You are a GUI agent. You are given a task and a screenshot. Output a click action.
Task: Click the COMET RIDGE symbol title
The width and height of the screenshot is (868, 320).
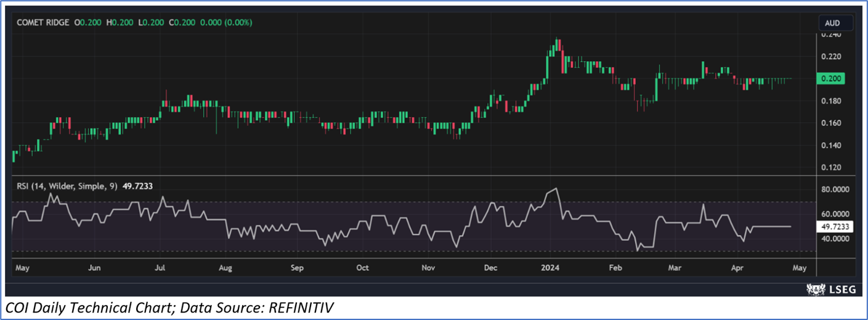(43, 23)
